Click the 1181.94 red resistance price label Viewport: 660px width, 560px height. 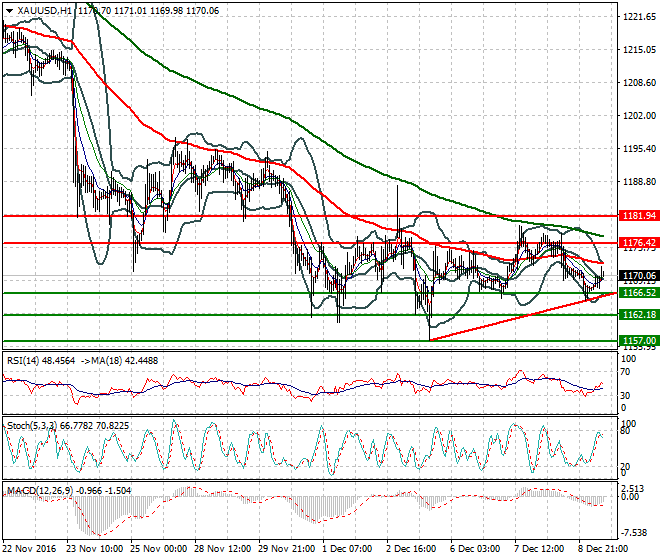(x=639, y=216)
